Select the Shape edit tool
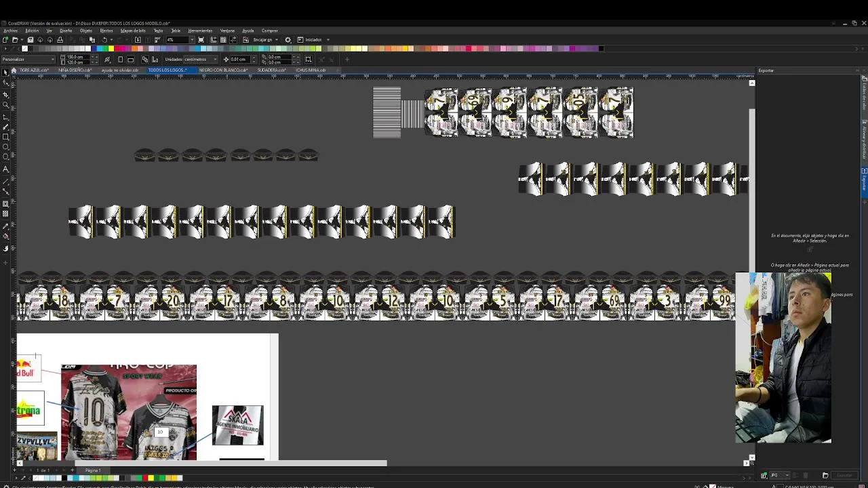Image resolution: width=868 pixels, height=488 pixels. tap(5, 83)
